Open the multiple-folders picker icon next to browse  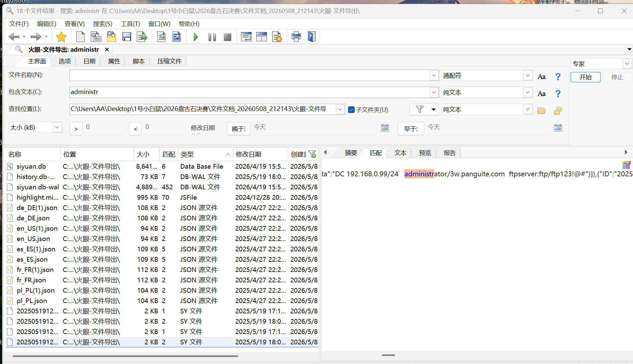558,110
